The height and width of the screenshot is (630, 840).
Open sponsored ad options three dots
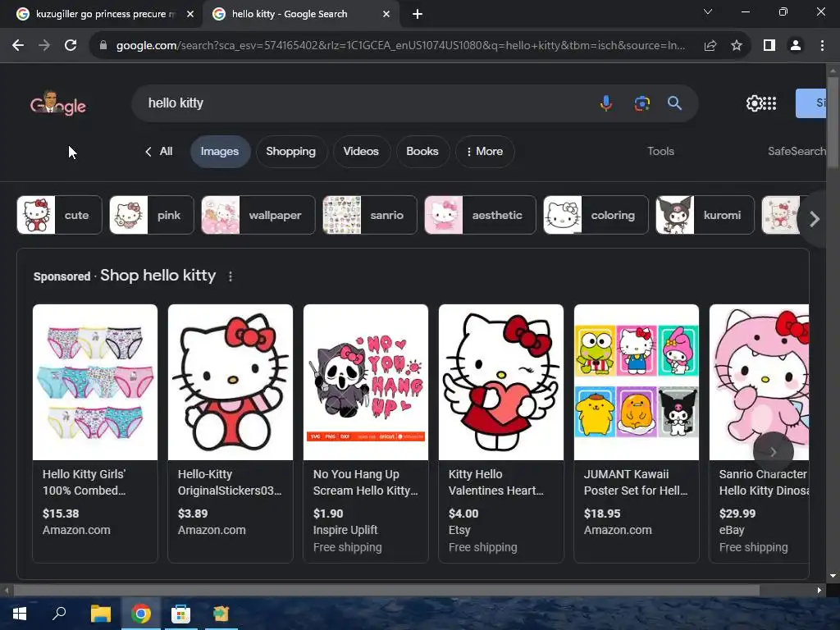[x=231, y=276]
